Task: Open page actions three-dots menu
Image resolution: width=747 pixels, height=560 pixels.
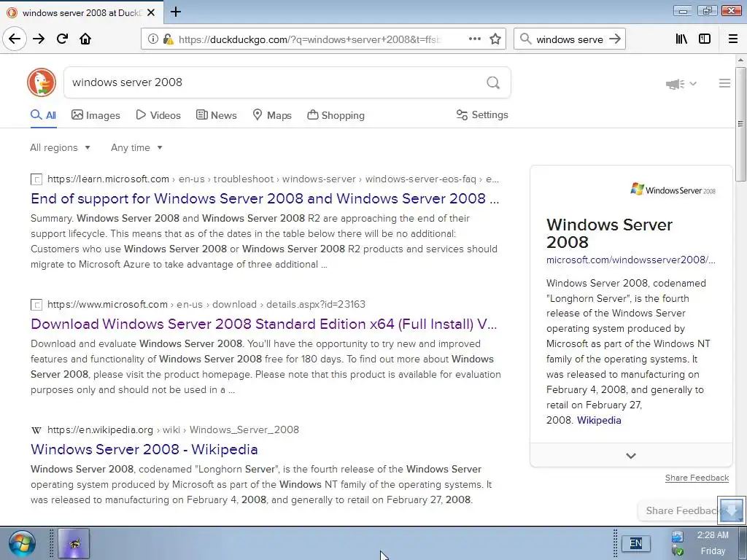Action: click(x=474, y=39)
